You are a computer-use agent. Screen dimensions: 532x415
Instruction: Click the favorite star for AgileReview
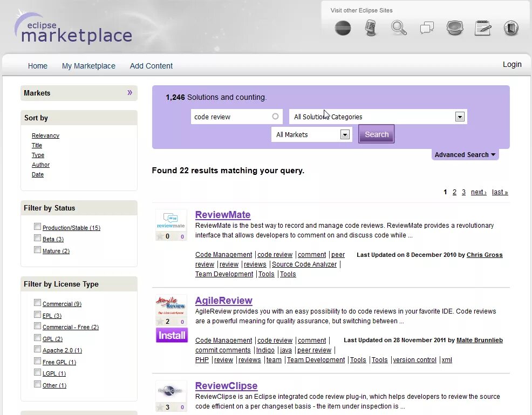160,321
